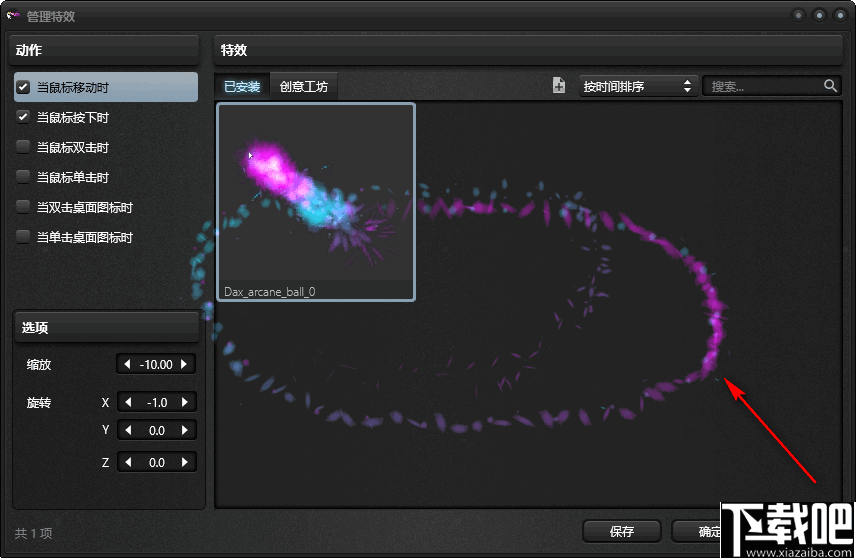Decrease scale value with left arrow
This screenshot has height=558, width=856.
click(x=127, y=364)
